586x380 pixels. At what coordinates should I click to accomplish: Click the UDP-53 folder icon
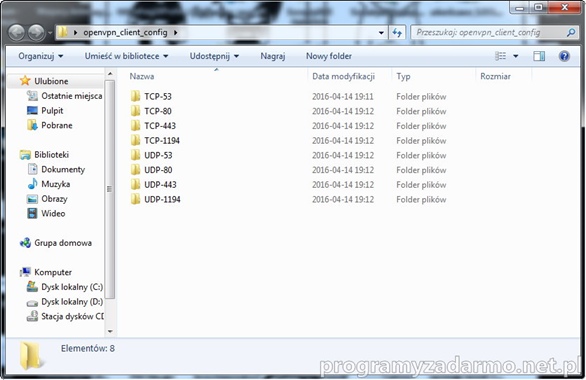coord(135,155)
